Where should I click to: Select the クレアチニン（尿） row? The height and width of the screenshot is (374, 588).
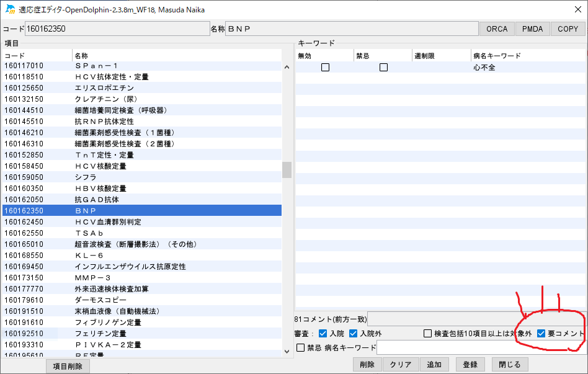tap(142, 99)
